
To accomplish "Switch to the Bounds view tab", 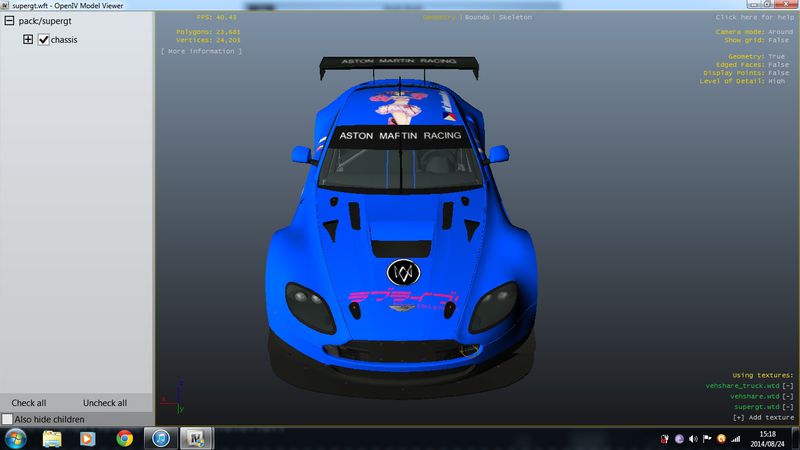I will pyautogui.click(x=477, y=17).
